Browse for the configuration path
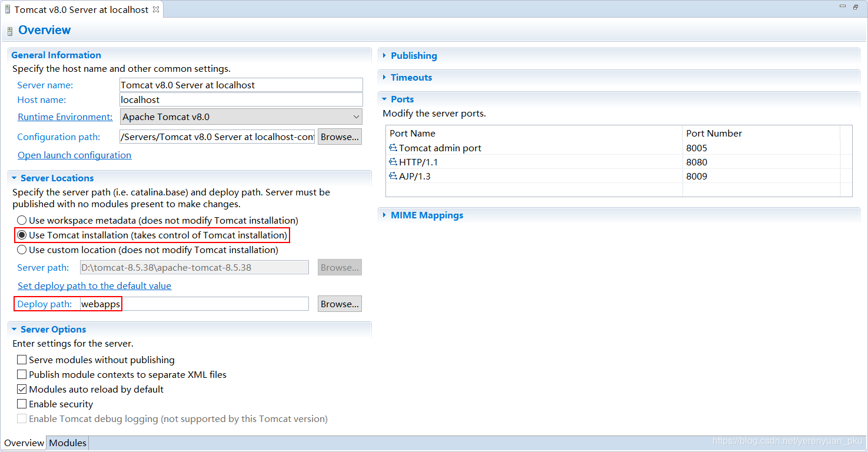The image size is (868, 452). click(340, 137)
